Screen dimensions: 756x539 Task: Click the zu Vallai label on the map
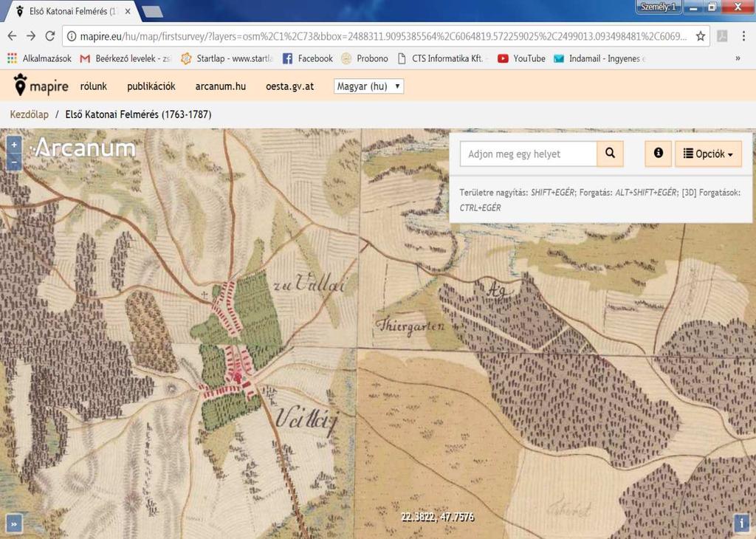point(309,284)
